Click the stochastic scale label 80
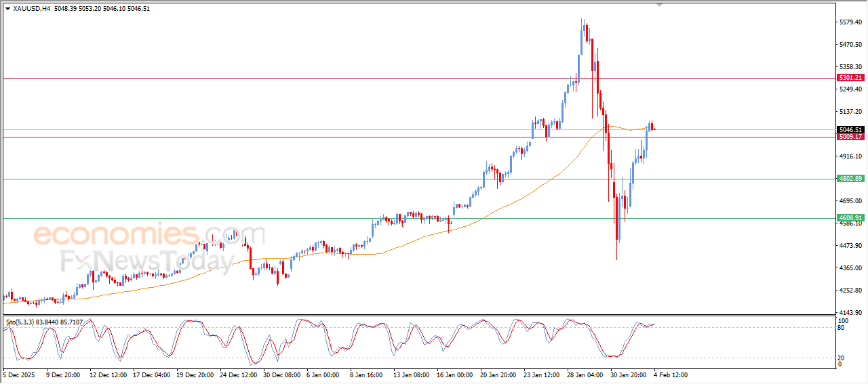 tap(842, 328)
